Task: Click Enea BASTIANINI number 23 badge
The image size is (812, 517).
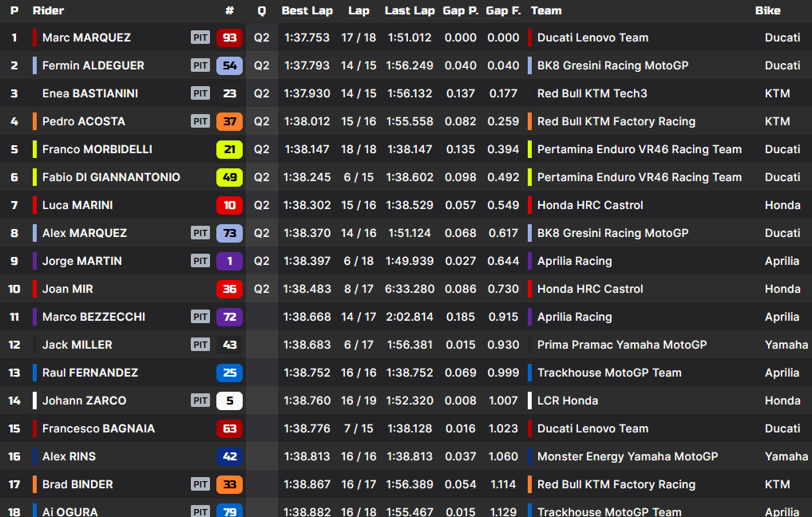Action: [x=229, y=93]
